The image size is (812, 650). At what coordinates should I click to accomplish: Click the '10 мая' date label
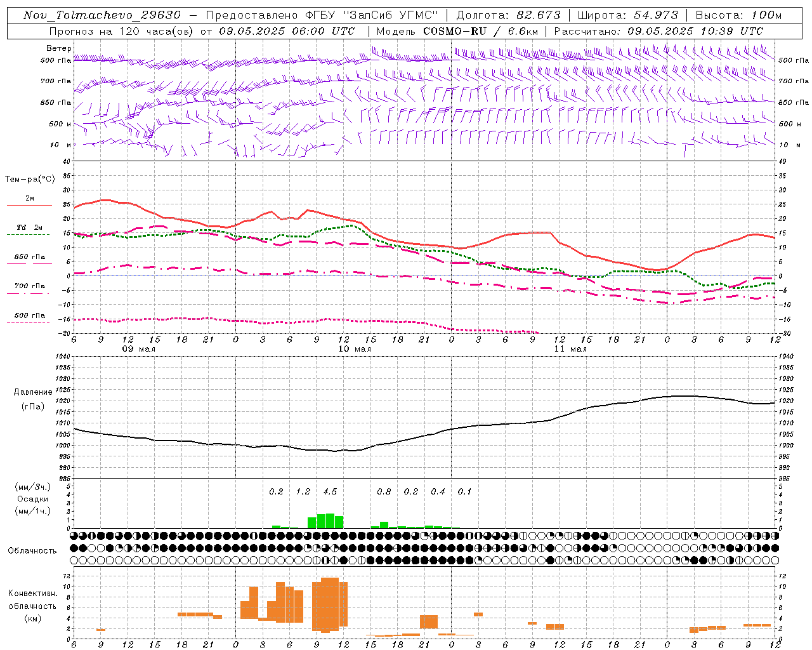[355, 349]
